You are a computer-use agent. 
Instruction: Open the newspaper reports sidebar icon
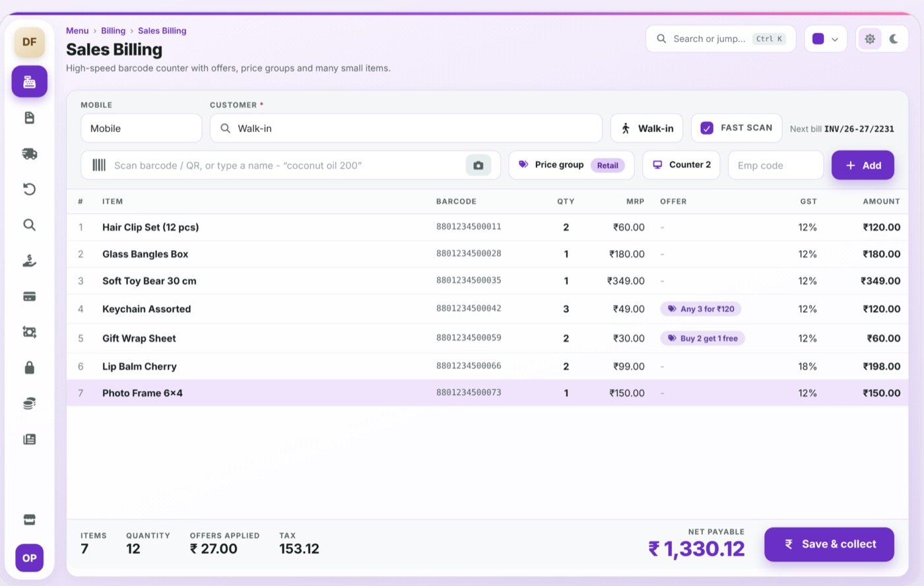point(30,439)
